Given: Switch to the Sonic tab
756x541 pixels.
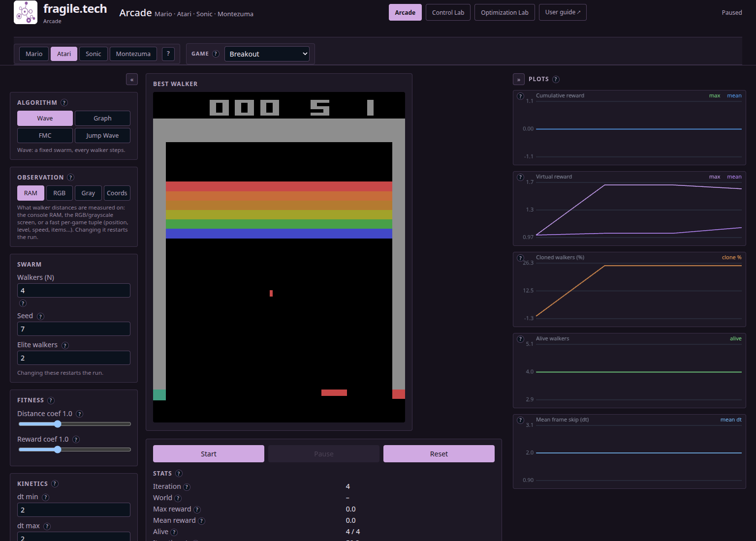Looking at the screenshot, I should (x=94, y=54).
